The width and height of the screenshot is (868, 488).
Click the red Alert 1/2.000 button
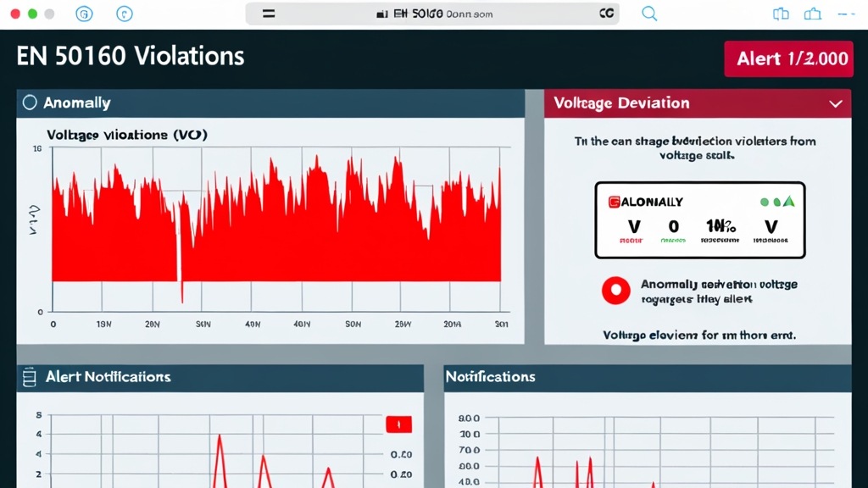pyautogui.click(x=787, y=58)
